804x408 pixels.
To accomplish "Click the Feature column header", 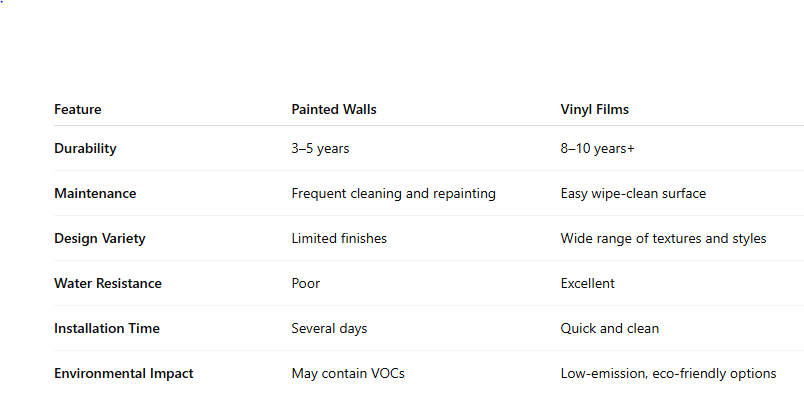I will [78, 109].
